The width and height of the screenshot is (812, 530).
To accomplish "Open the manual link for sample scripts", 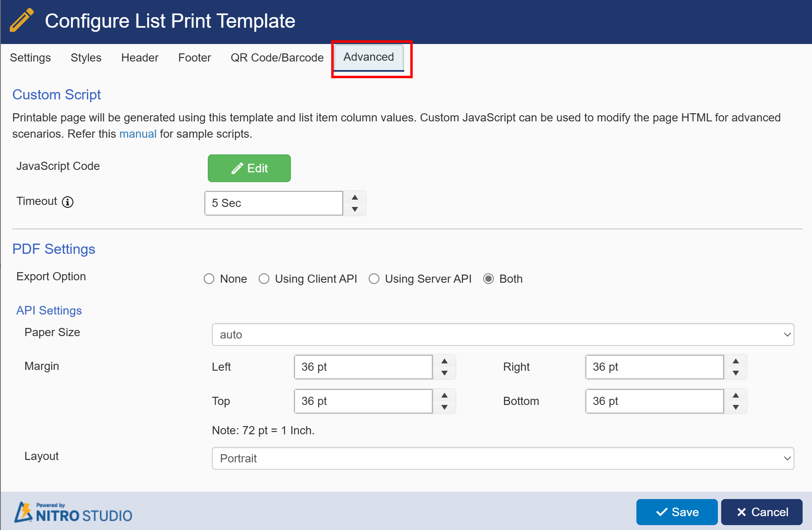I will click(x=138, y=134).
